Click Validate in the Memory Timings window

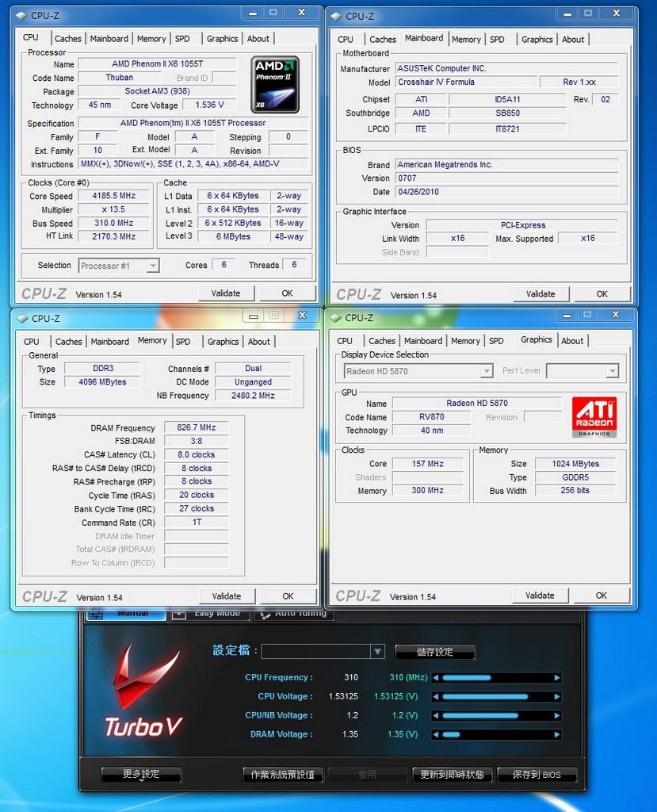(227, 596)
